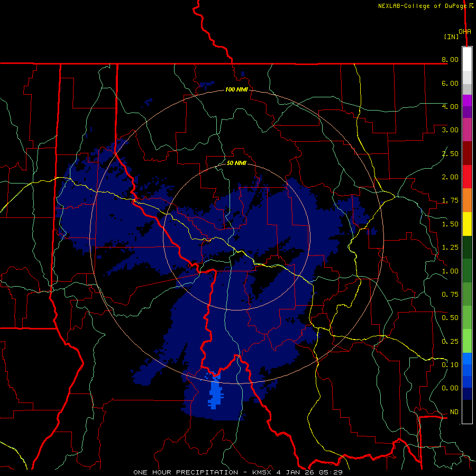Screen dimensions: 476x476
Task: Click the 8.00 legend value
Action: coord(450,59)
